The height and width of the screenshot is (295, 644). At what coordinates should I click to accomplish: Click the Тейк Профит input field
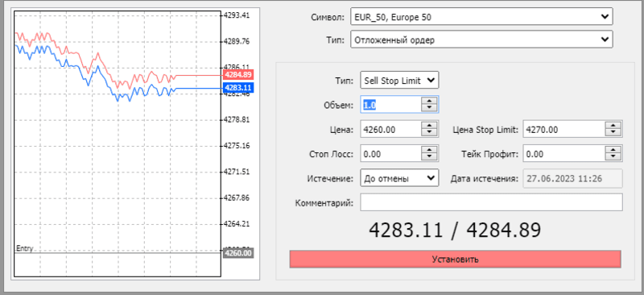point(563,154)
